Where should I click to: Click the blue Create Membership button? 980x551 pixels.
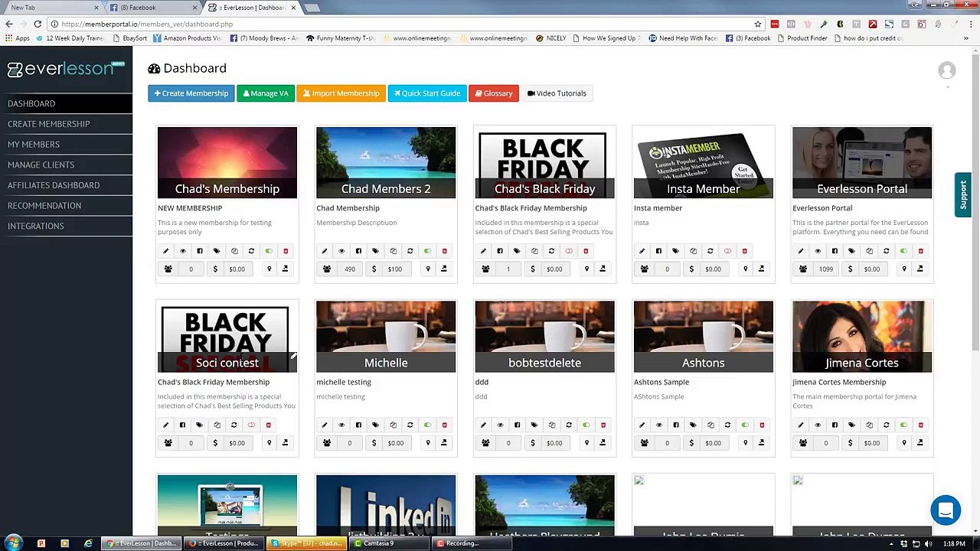click(191, 93)
